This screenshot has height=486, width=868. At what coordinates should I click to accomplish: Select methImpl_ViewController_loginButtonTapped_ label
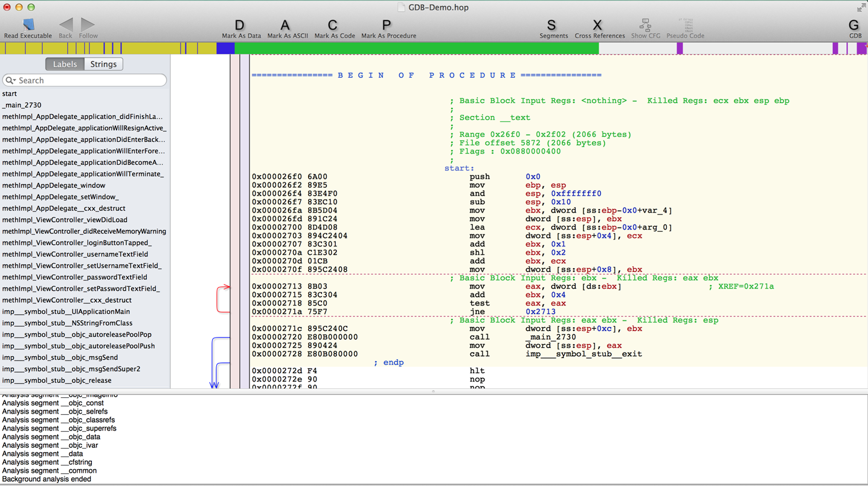pos(77,243)
